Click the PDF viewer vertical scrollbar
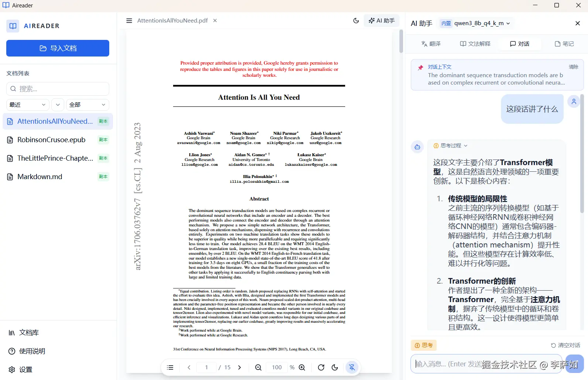 click(x=401, y=41)
